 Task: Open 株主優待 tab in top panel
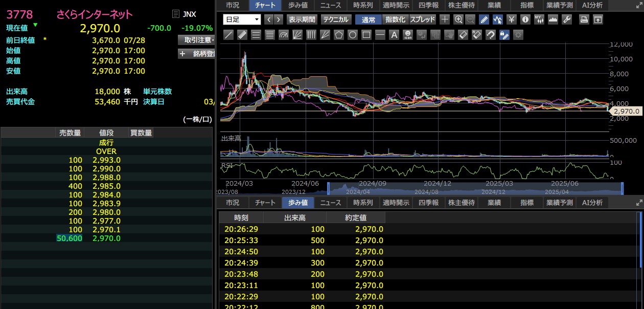click(x=462, y=5)
